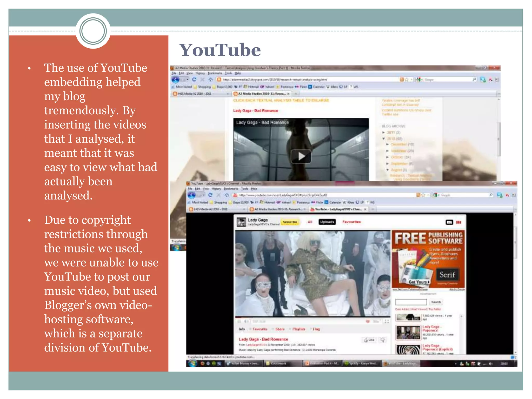Open Lady Gaga Paparazzi video thumbnail

(408, 332)
